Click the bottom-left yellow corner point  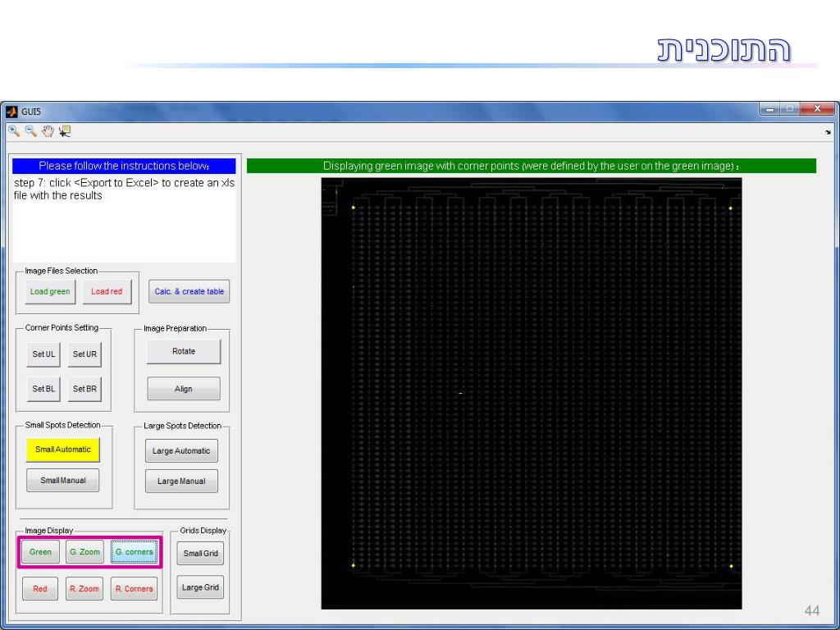(353, 565)
